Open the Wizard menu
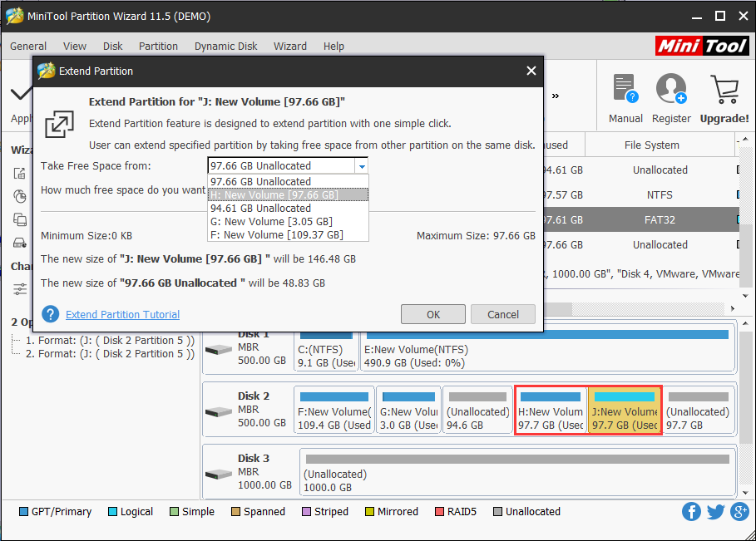This screenshot has height=541, width=756. 290,47
